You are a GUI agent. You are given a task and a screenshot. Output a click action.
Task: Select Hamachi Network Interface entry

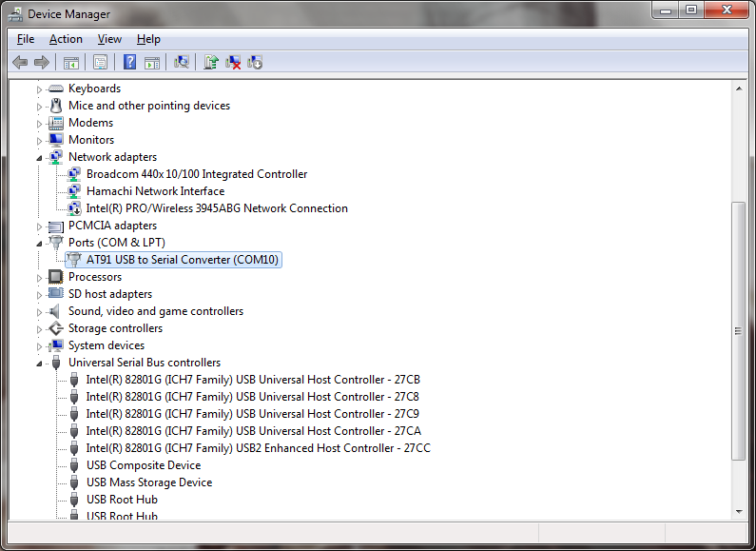155,191
